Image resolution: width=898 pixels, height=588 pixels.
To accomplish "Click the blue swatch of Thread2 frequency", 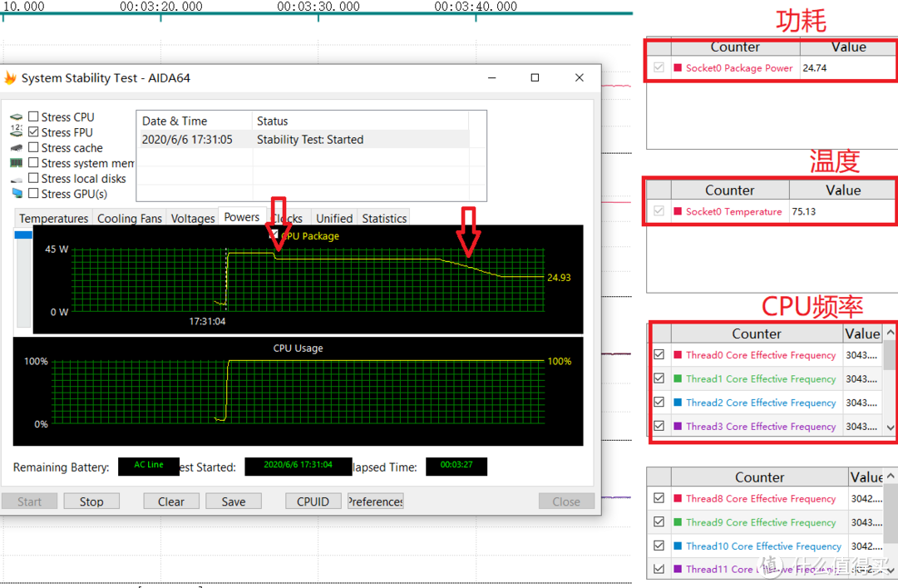I will [x=678, y=403].
